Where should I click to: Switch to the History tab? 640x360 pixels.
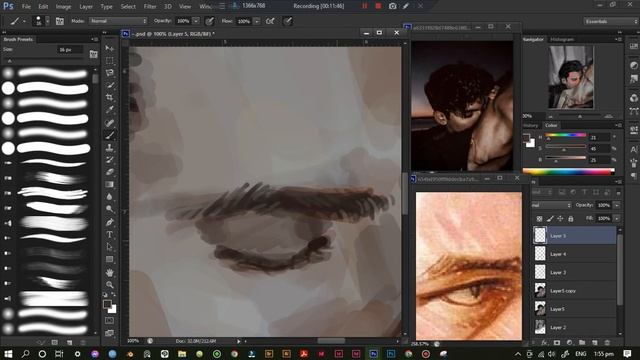pyautogui.click(x=531, y=126)
